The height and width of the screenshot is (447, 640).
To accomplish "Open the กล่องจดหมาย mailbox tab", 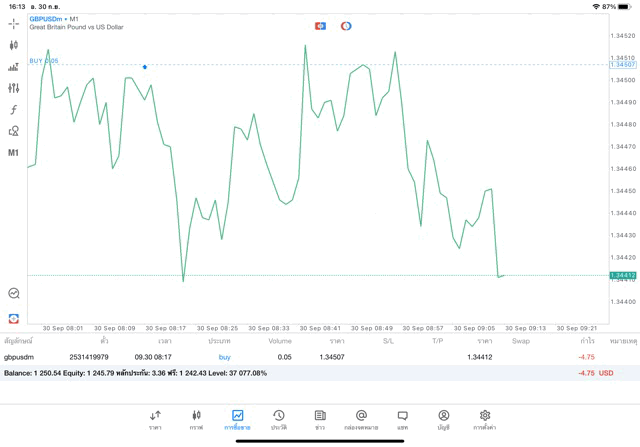I will [361, 419].
